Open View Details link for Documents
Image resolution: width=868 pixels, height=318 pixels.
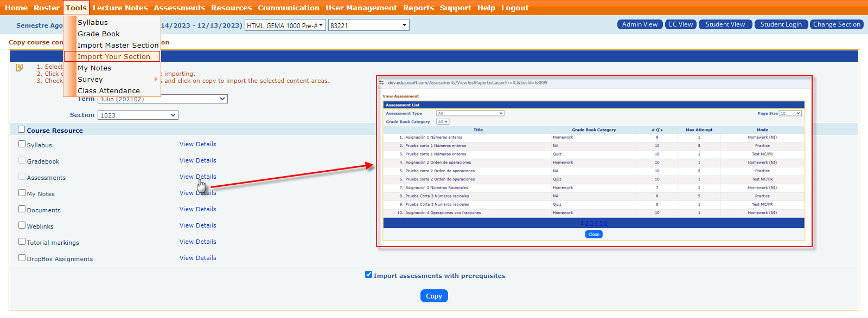click(198, 209)
